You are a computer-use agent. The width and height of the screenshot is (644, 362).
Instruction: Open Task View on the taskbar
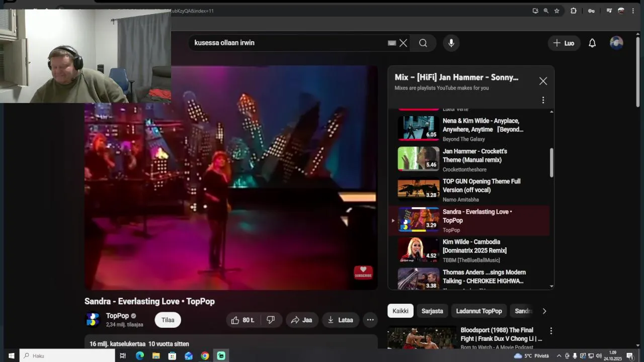coord(123,356)
